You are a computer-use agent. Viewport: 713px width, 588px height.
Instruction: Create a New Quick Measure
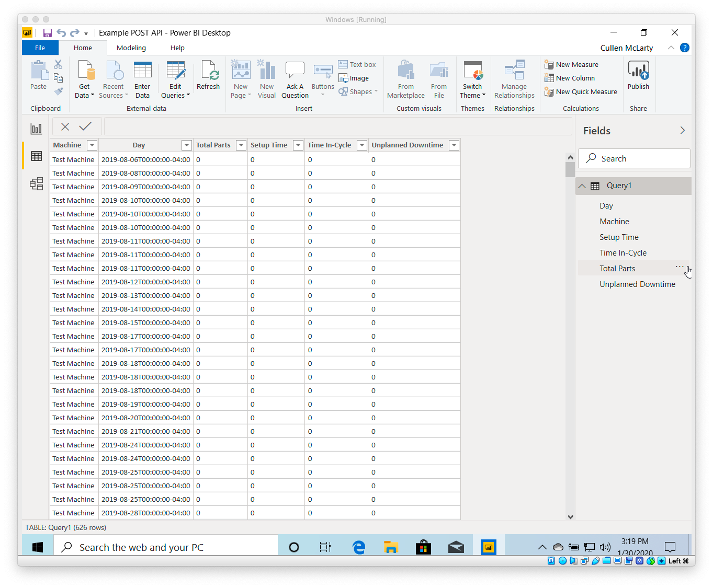(x=581, y=91)
